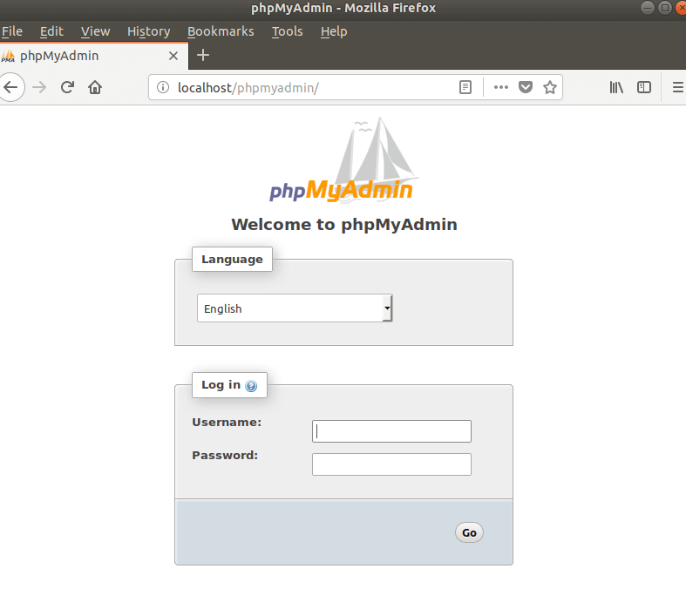Close the phpMyAdmin tab

tap(173, 56)
